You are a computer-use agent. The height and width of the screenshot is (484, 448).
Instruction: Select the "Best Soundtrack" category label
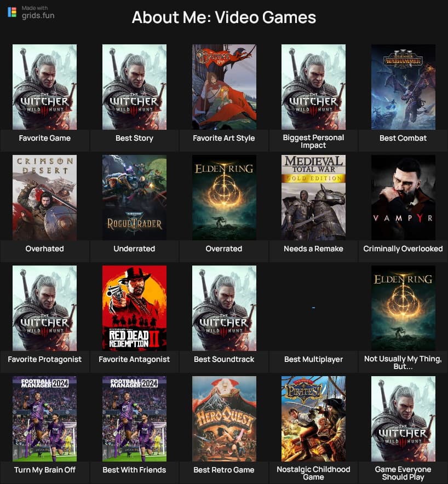click(223, 359)
